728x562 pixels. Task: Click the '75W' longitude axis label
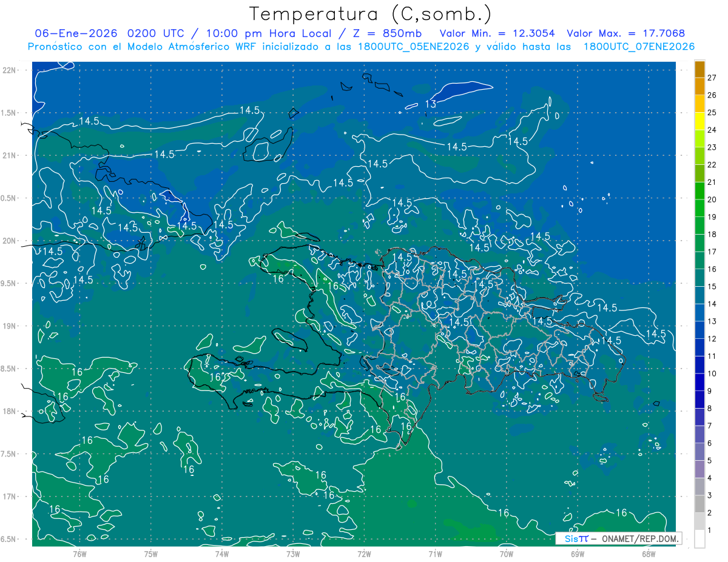[x=151, y=554]
